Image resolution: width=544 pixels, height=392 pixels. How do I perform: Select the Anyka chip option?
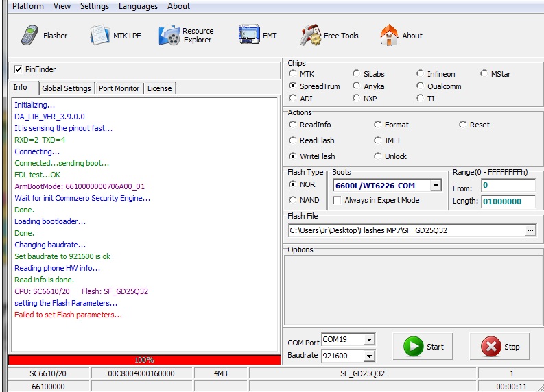tap(356, 86)
